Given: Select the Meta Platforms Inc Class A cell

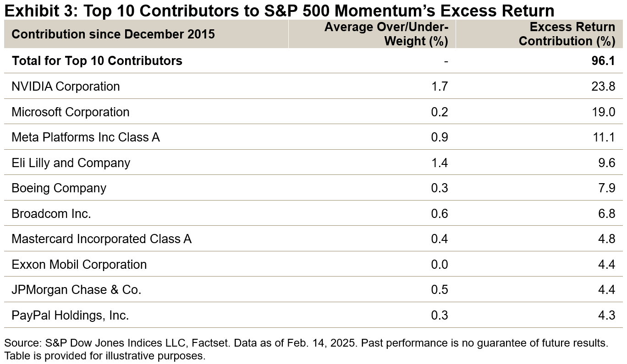Looking at the screenshot, I should [86, 137].
